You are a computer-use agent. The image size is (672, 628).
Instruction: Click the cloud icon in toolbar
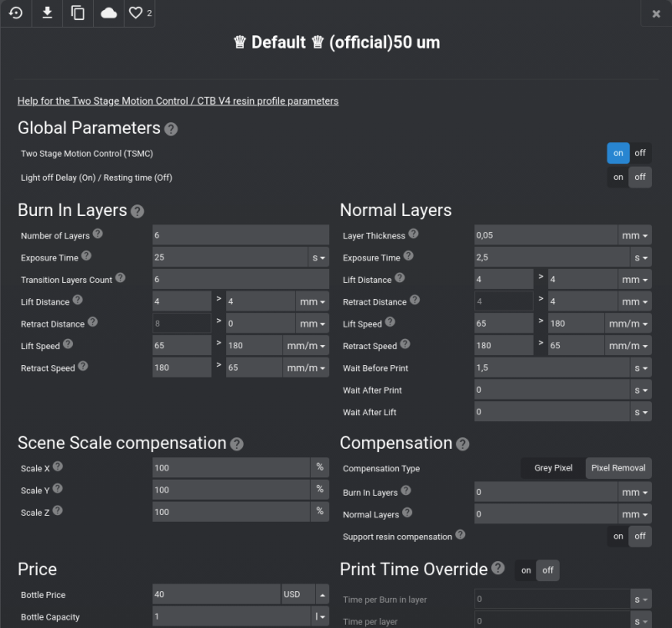click(109, 13)
